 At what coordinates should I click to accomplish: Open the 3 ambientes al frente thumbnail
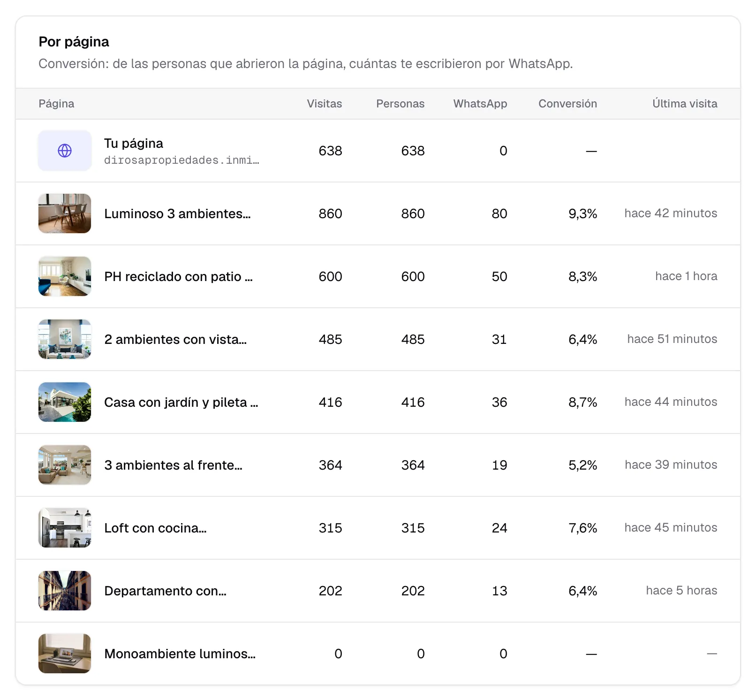(x=65, y=465)
